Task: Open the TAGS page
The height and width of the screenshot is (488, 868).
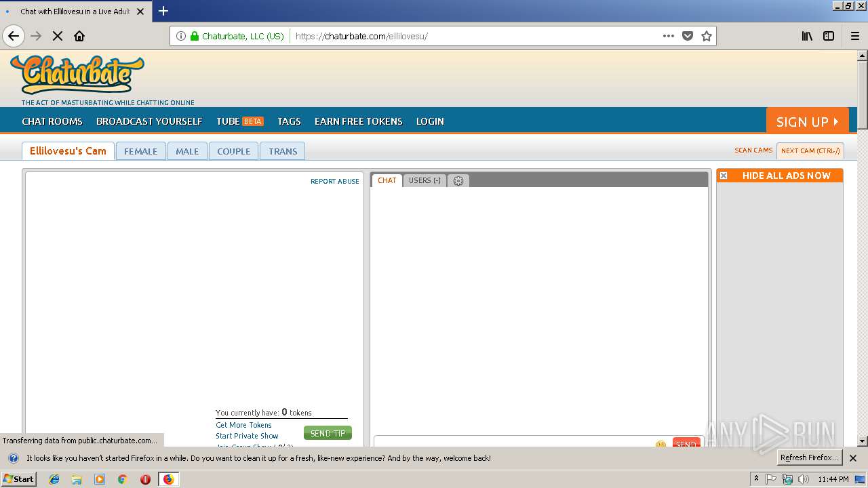Action: coord(289,121)
